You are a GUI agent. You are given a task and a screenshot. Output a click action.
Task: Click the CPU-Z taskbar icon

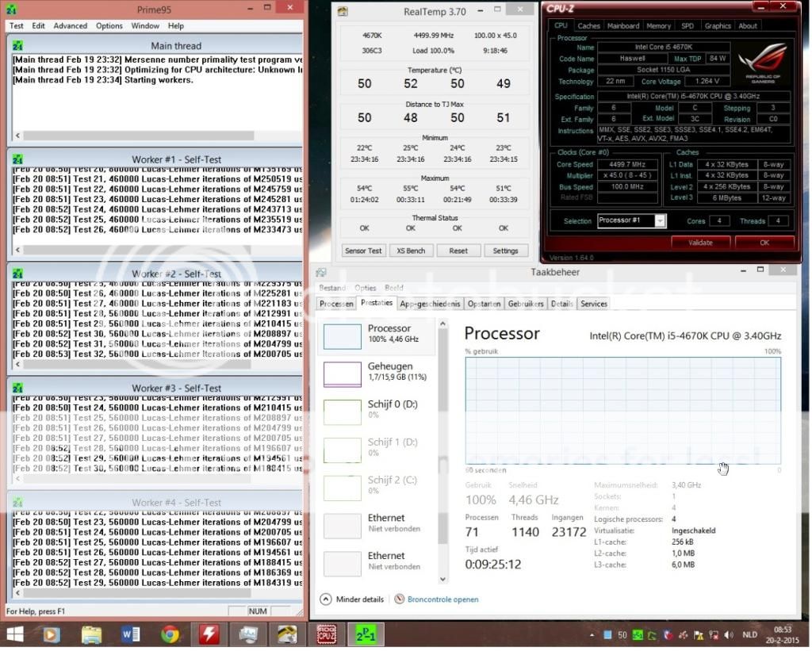(326, 634)
